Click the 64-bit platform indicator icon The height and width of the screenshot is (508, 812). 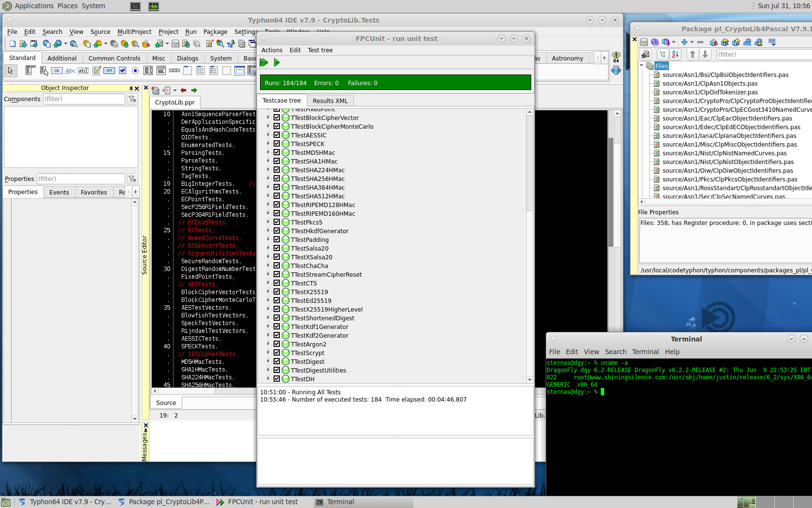click(x=616, y=57)
